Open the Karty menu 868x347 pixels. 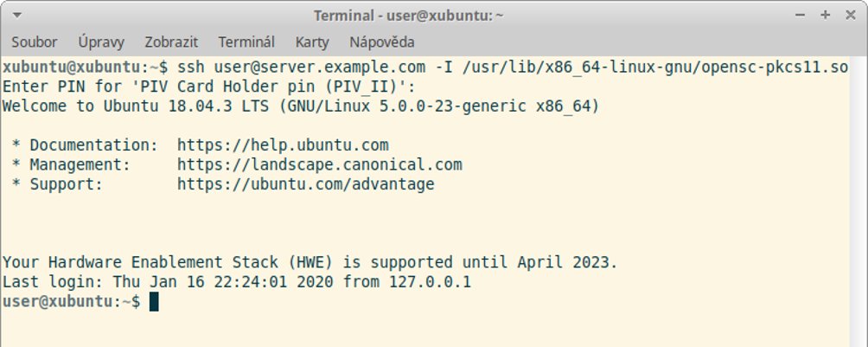312,42
